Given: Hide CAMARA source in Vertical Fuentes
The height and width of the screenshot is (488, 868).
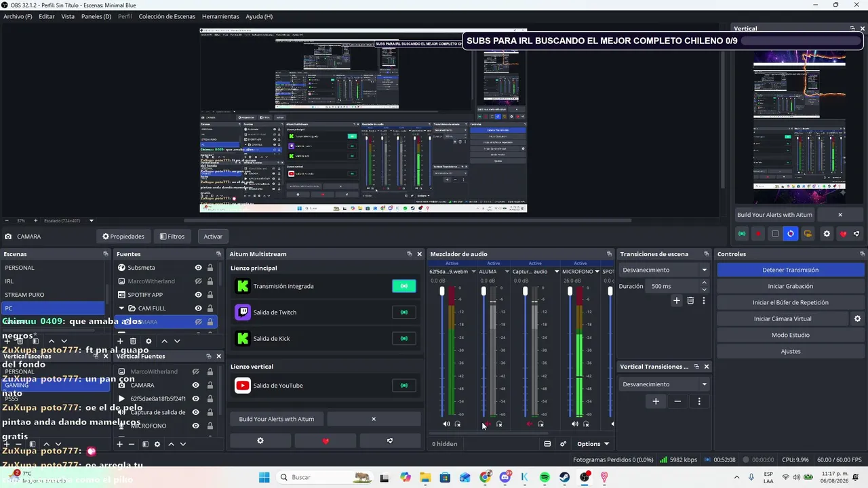Looking at the screenshot, I should pyautogui.click(x=195, y=385).
